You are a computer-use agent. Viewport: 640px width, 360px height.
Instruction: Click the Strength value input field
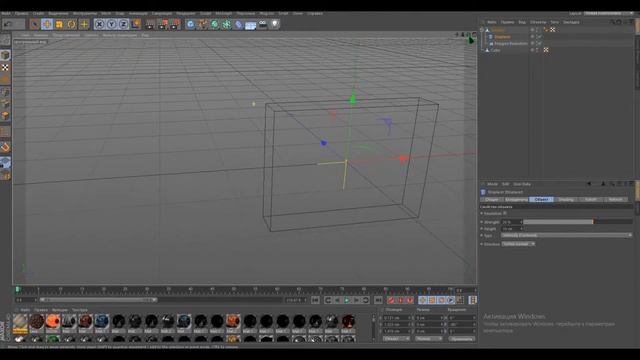(510, 222)
